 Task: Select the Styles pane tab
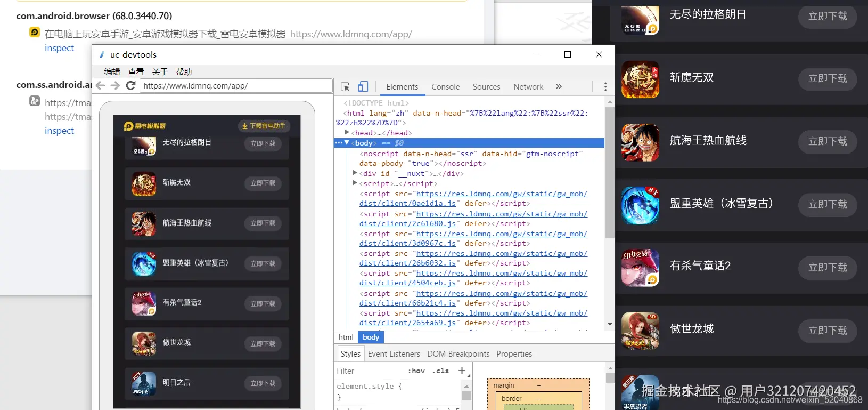pos(350,354)
